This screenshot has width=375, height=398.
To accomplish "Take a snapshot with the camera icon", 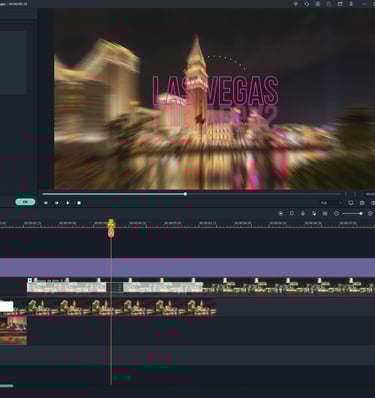I will coord(362,203).
